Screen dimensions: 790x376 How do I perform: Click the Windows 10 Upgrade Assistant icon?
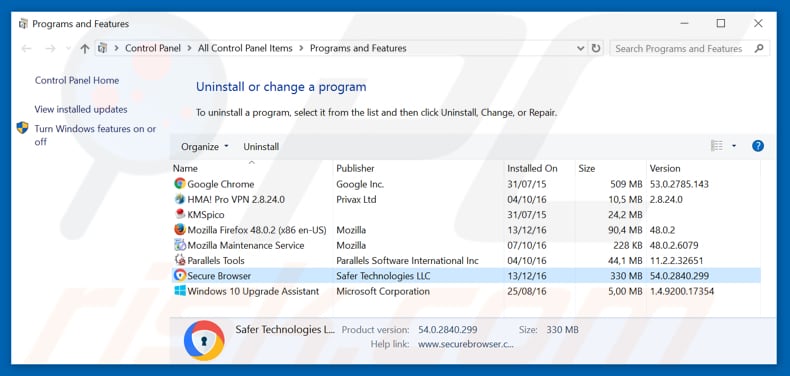[179, 291]
